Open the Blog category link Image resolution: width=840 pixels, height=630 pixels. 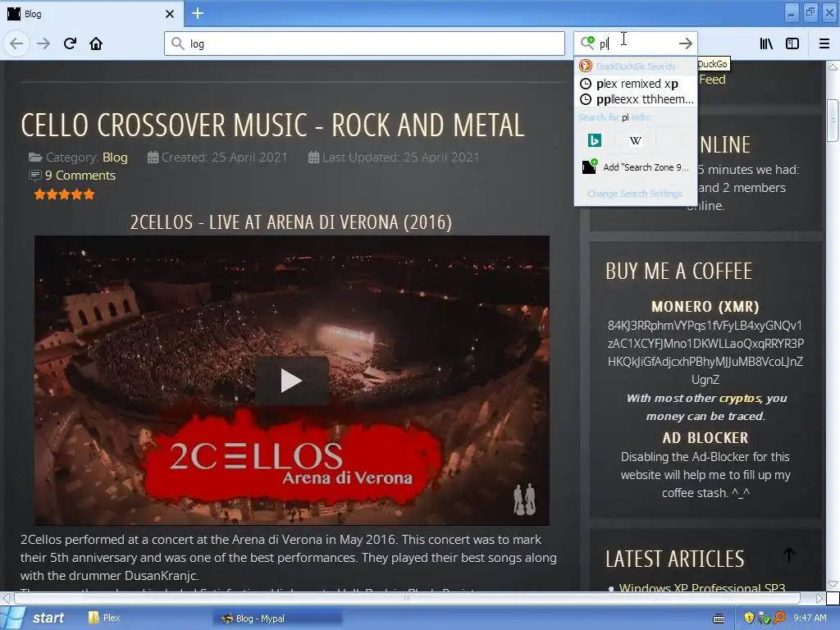click(115, 157)
